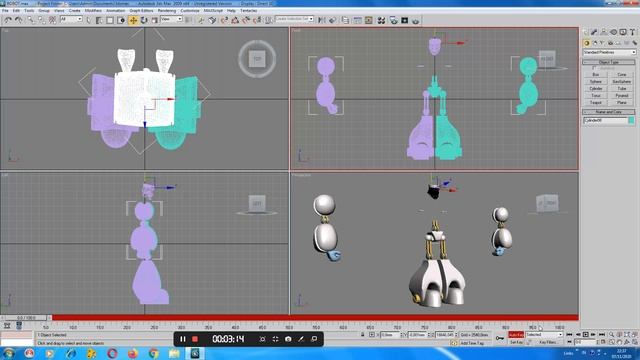Viewport: 640px width, 360px height.
Task: Pause the screen recording
Action: pyautogui.click(x=183, y=339)
